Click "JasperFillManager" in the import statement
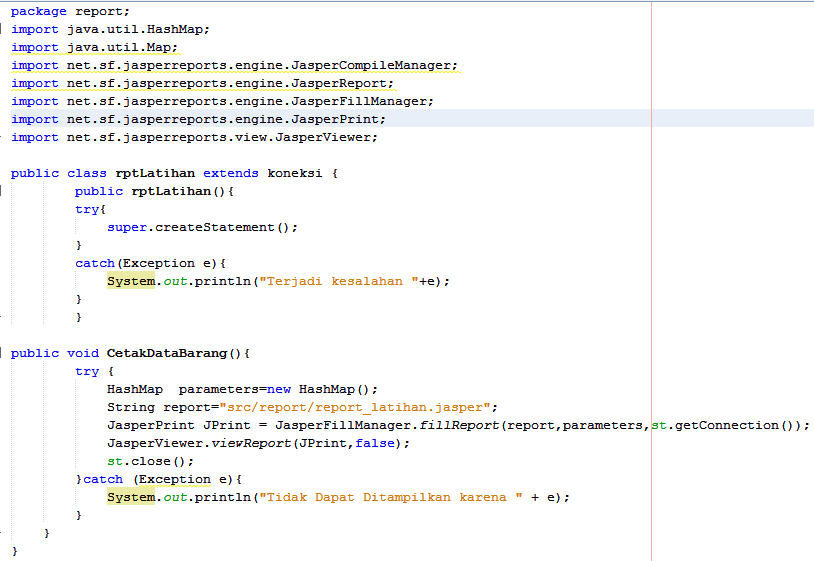Screen dimensions: 814x561 coord(358,102)
